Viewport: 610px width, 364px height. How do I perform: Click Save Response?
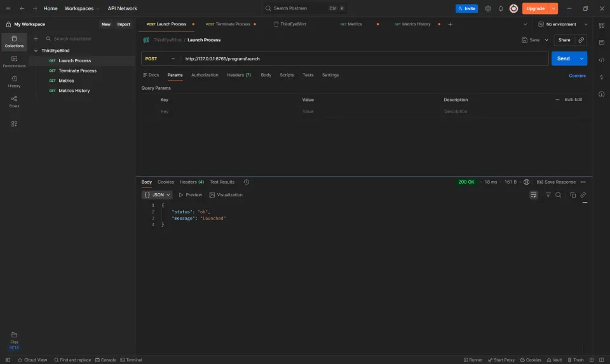(x=557, y=182)
